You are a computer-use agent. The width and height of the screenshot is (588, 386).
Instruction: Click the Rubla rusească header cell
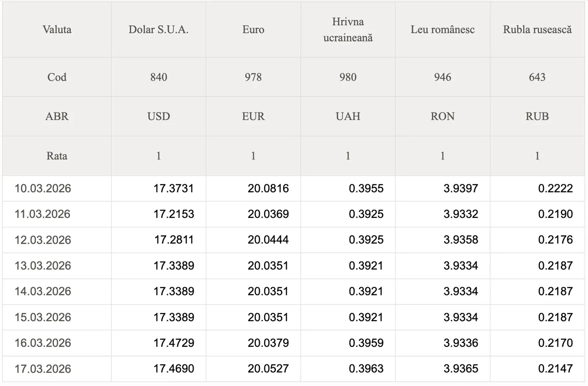[x=537, y=30]
